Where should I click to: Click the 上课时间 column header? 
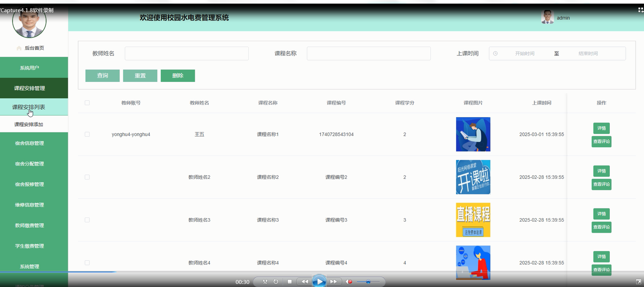(541, 103)
